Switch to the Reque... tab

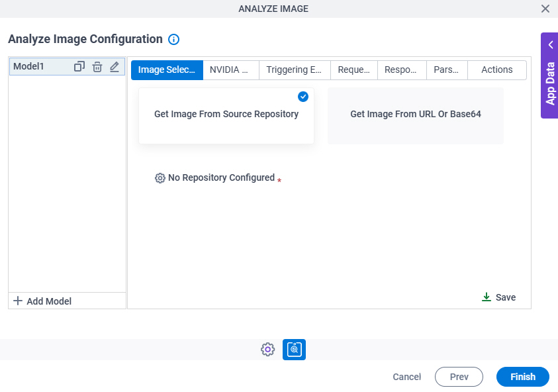point(354,70)
